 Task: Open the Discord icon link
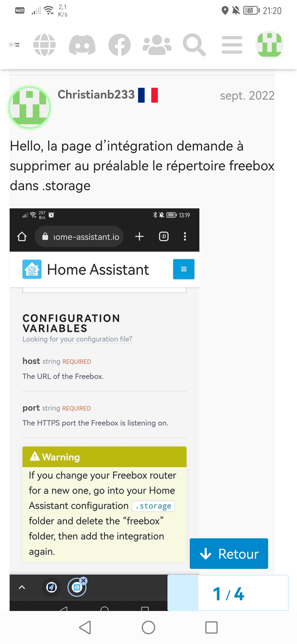click(x=82, y=45)
